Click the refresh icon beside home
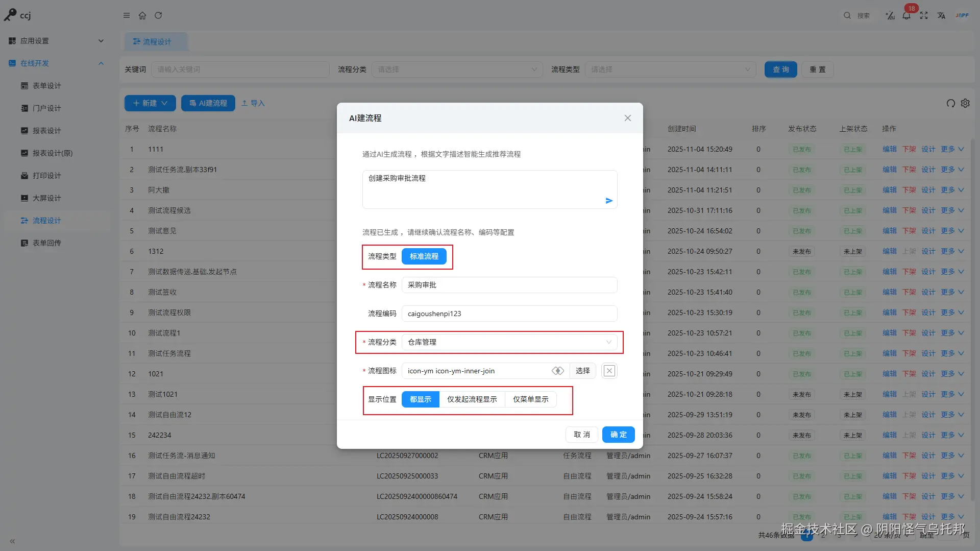 (158, 15)
